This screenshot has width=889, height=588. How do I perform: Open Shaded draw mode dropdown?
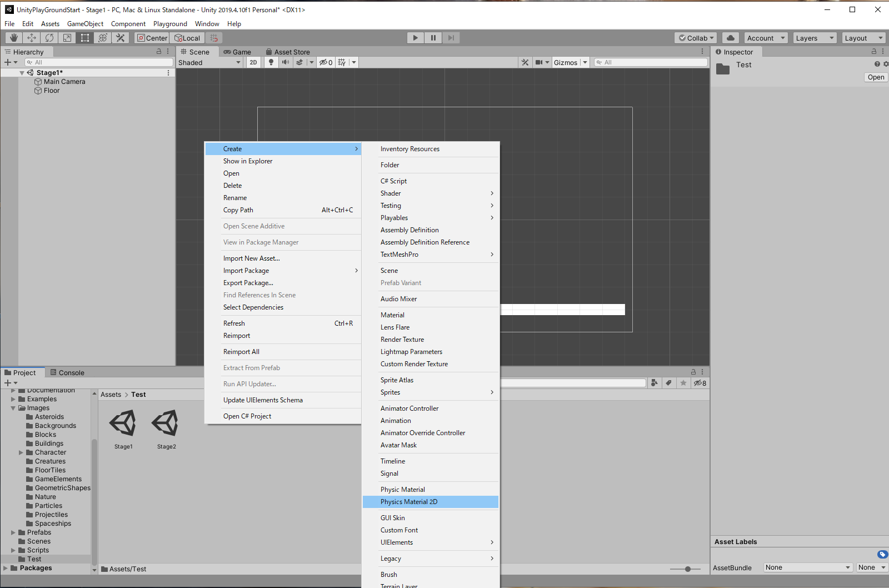point(209,62)
